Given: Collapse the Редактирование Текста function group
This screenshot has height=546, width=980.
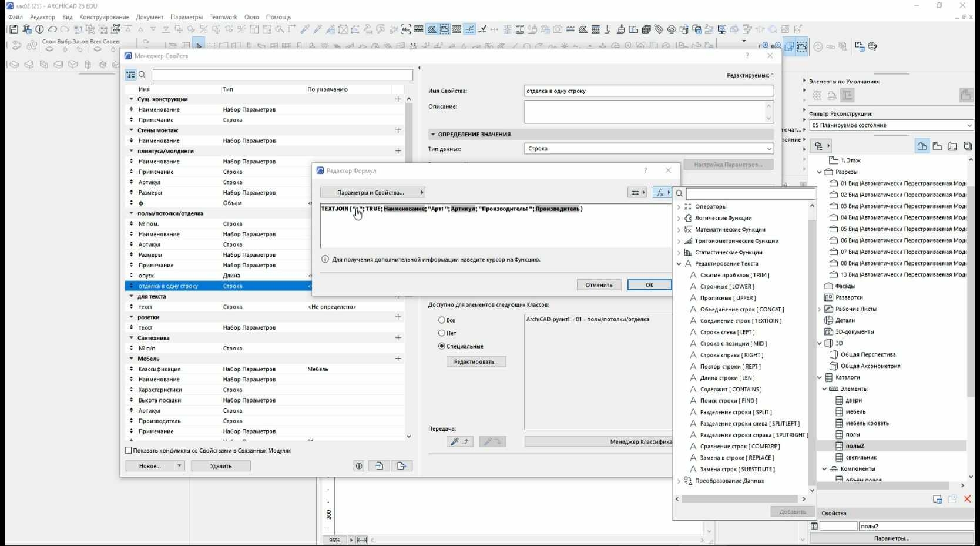Looking at the screenshot, I should (679, 264).
